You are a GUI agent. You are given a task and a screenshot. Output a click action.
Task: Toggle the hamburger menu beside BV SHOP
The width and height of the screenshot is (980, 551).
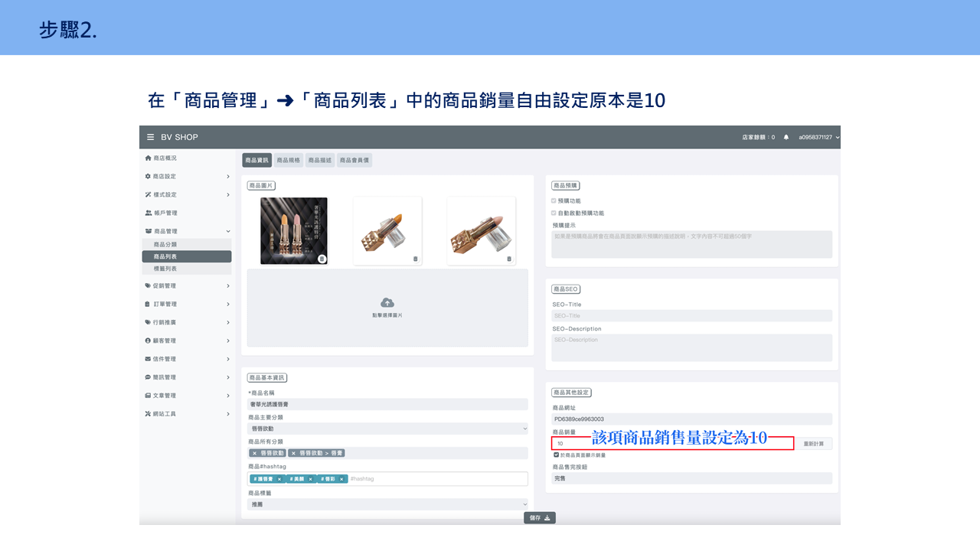tap(151, 137)
